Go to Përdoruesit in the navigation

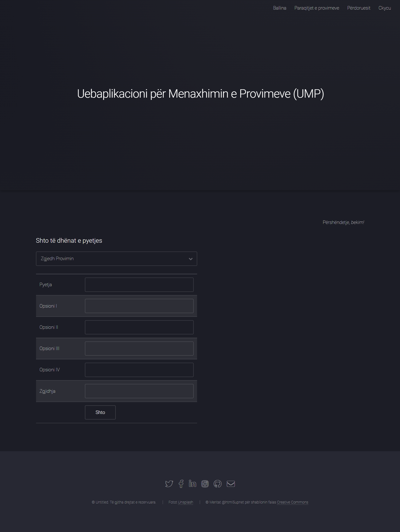pos(359,8)
